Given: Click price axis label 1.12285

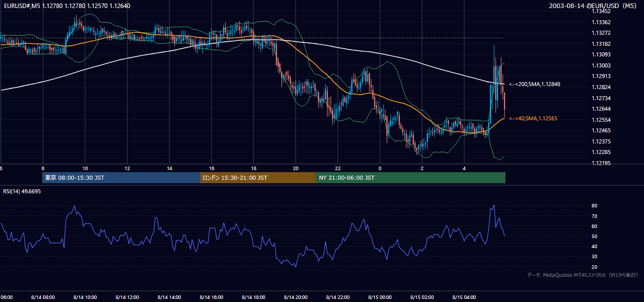Looking at the screenshot, I should 601,152.
